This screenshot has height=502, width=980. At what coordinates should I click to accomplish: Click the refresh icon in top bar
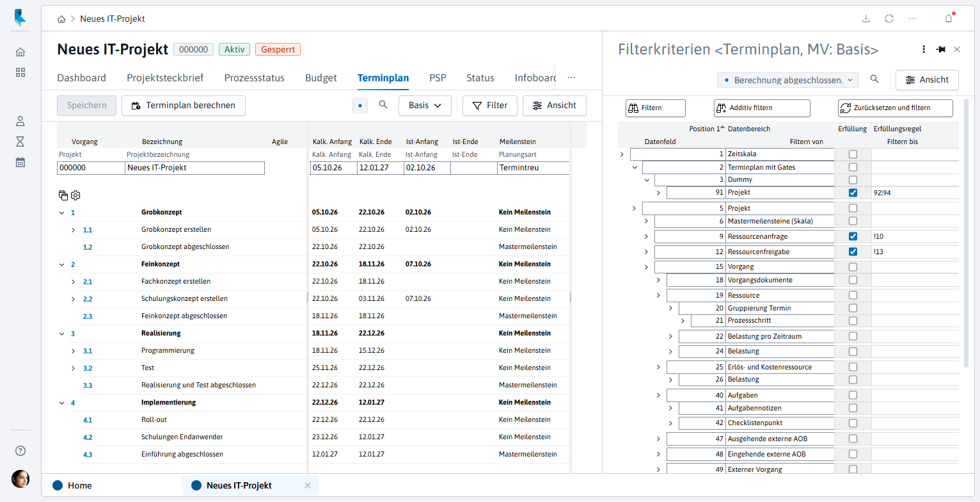889,19
